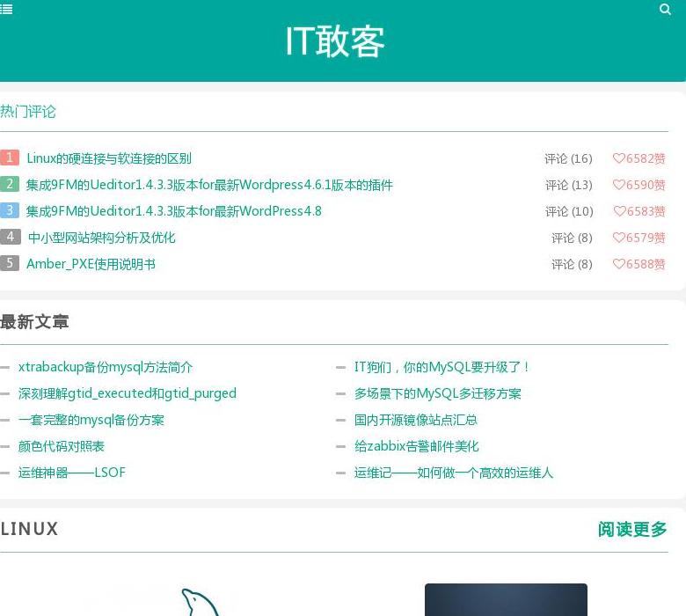
Task: Open IT狗们，你的MySQL要升级了！
Action: (442, 367)
